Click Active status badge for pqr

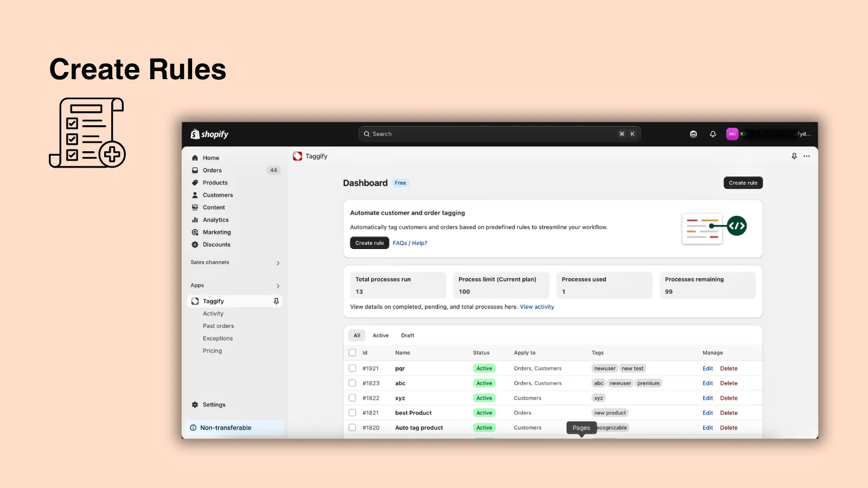pos(484,368)
